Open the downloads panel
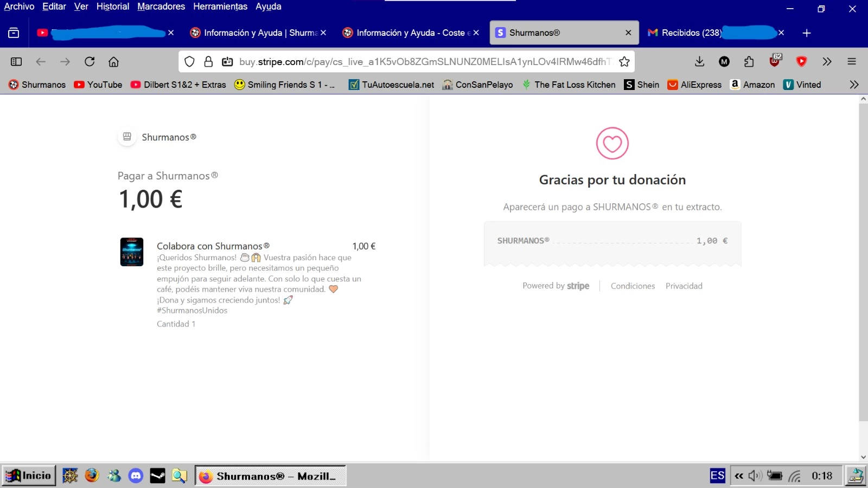 700,62
